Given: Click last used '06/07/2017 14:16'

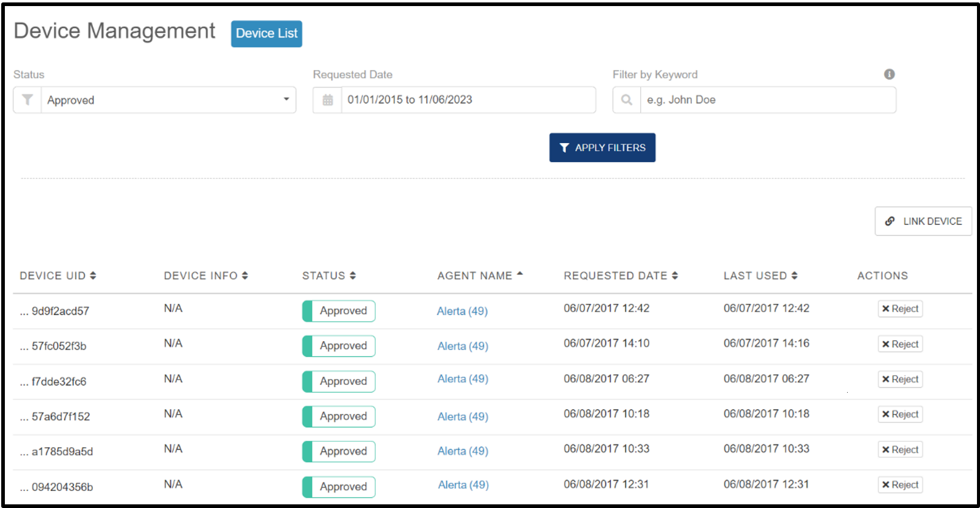Looking at the screenshot, I should coord(766,344).
